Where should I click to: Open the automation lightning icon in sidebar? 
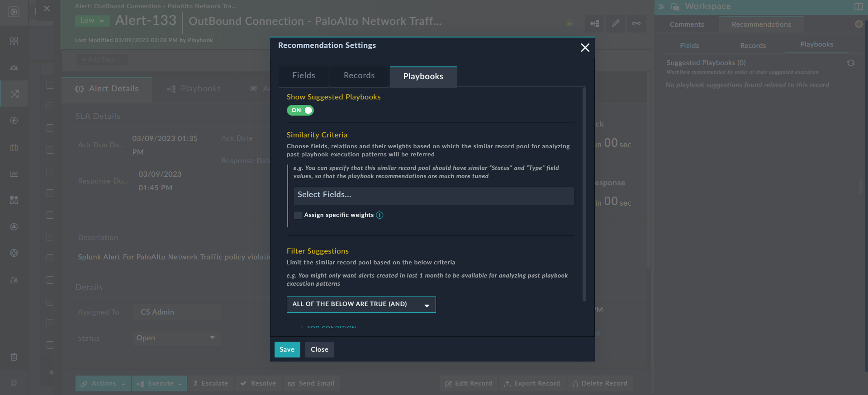point(14,121)
